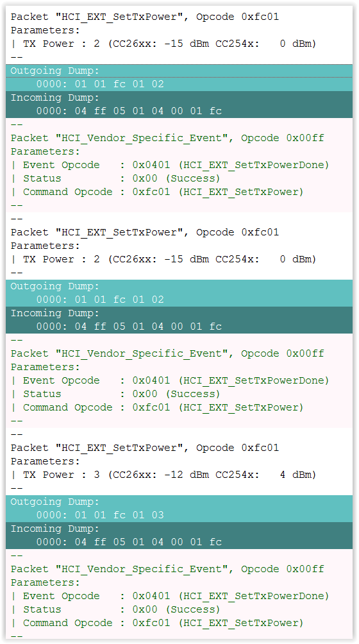Click the last Outgoing Dump label
The height and width of the screenshot is (644, 359).
(55, 502)
